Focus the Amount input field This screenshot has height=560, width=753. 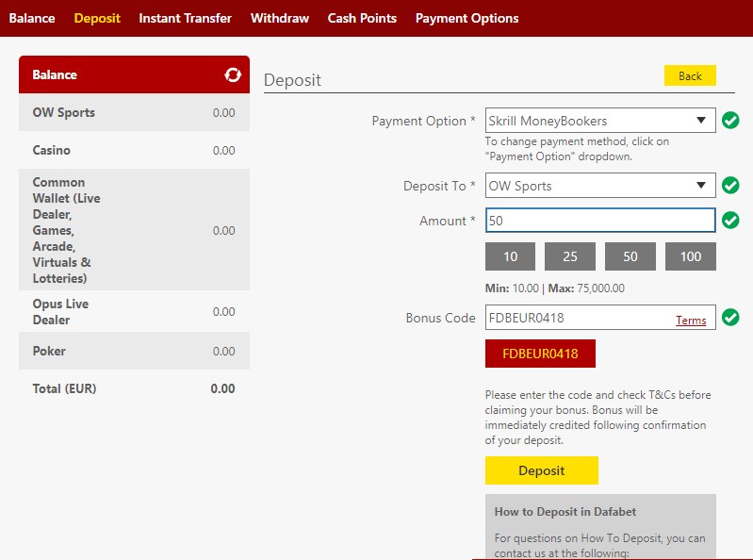(x=599, y=221)
